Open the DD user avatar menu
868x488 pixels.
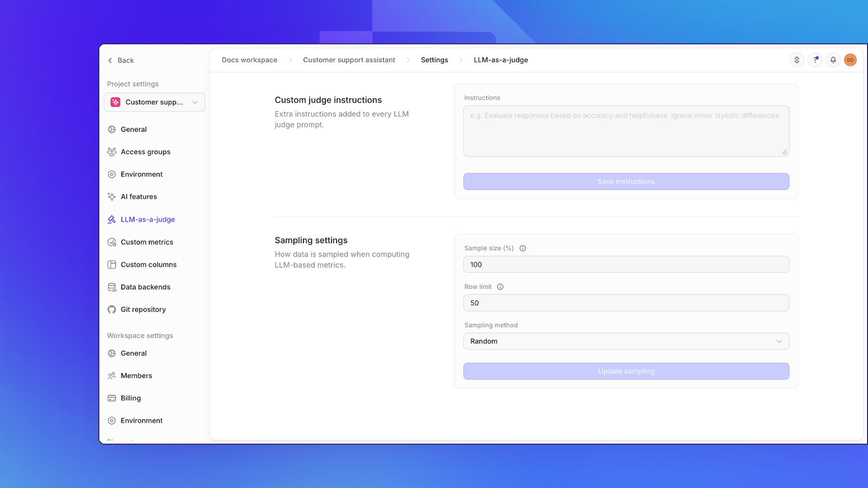point(850,60)
